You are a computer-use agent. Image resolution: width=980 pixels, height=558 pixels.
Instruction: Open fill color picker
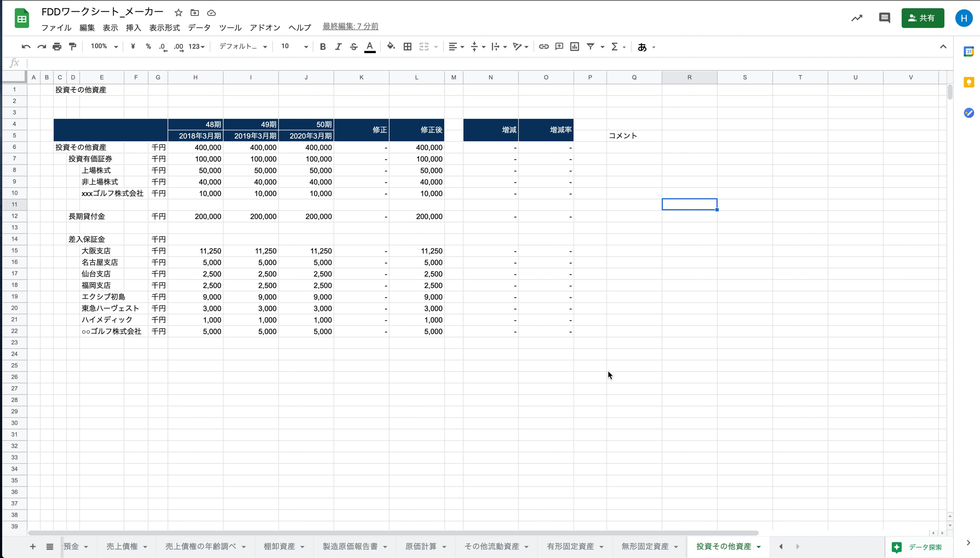tap(391, 46)
